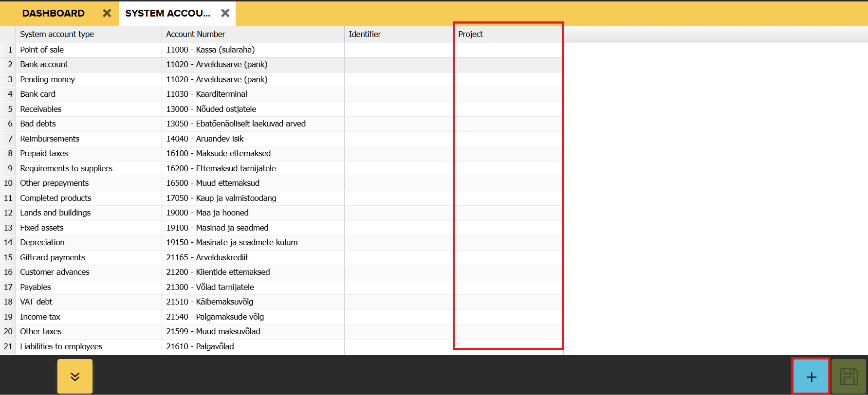Expand the yellow double-chevron panel button
This screenshot has width=868, height=395.
tap(75, 377)
